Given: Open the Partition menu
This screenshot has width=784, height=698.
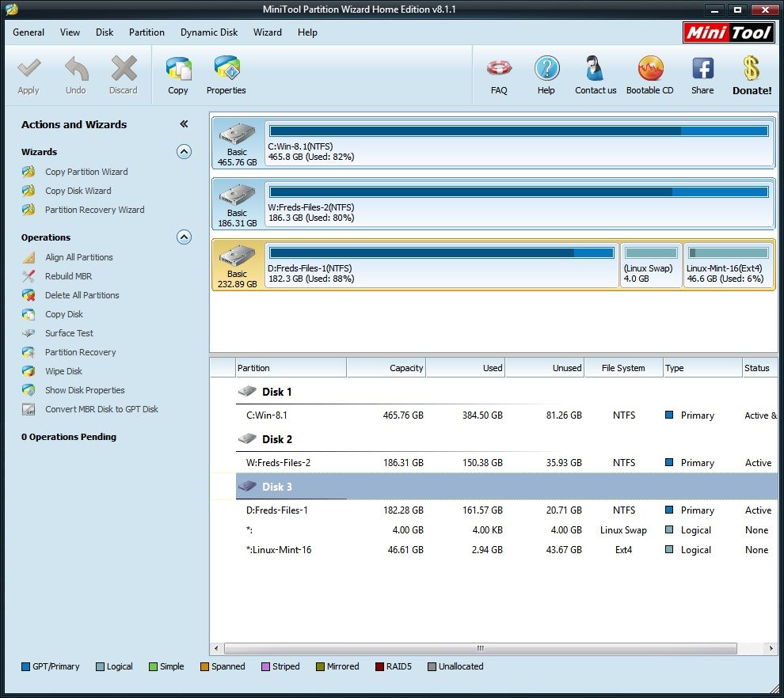Looking at the screenshot, I should [147, 32].
